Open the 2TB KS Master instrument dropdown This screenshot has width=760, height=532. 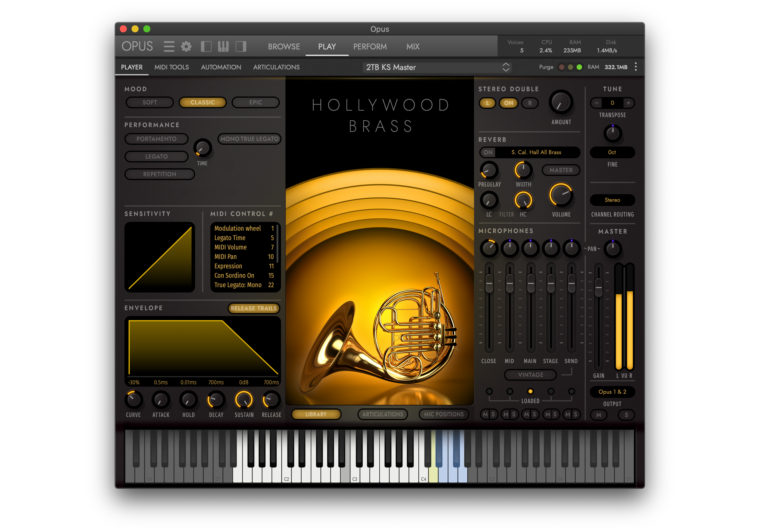pyautogui.click(x=437, y=67)
